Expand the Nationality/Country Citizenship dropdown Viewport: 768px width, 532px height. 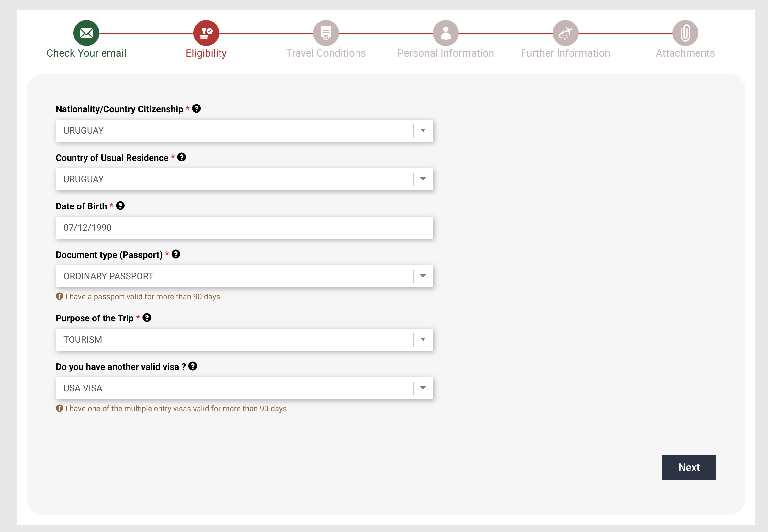(423, 131)
